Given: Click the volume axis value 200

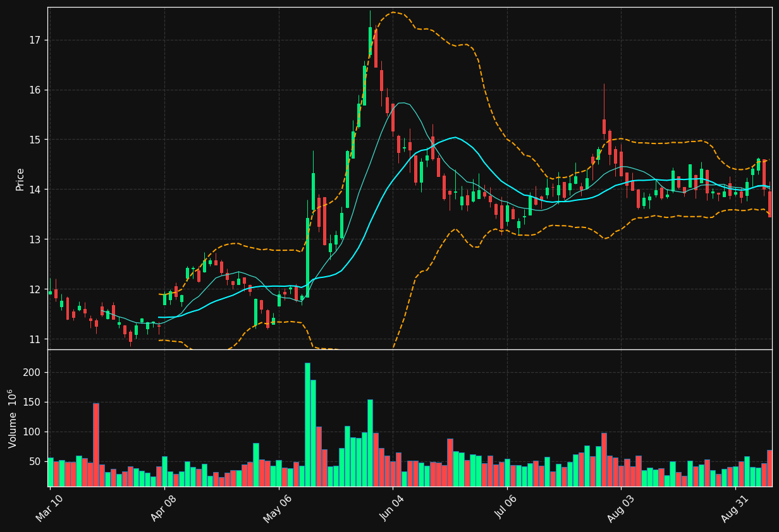Looking at the screenshot, I should pyautogui.click(x=32, y=372).
